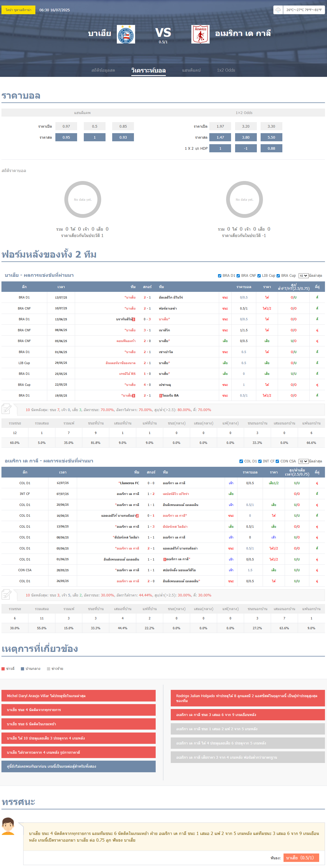Viewport: 327px width, 868px height.
Task: Click เรดบาเอีย BA opponent team name
Action: point(170,395)
